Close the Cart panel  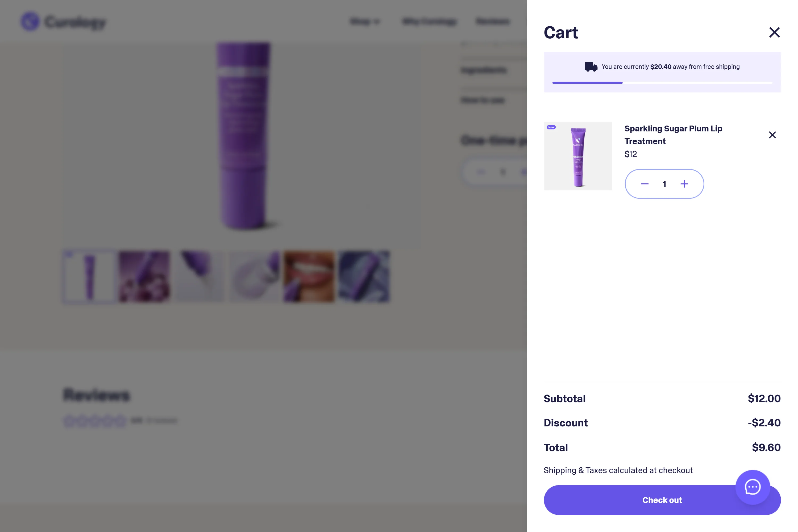pos(774,32)
